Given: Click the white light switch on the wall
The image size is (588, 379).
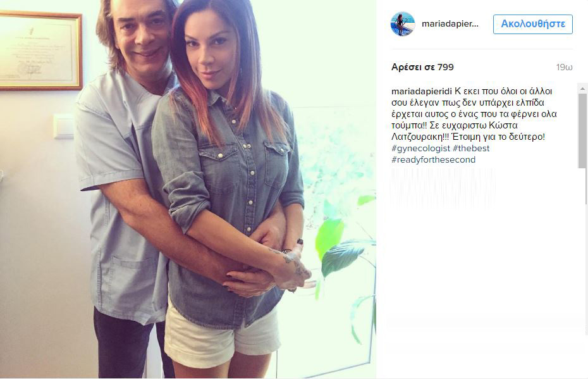Looking at the screenshot, I should 64,127.
